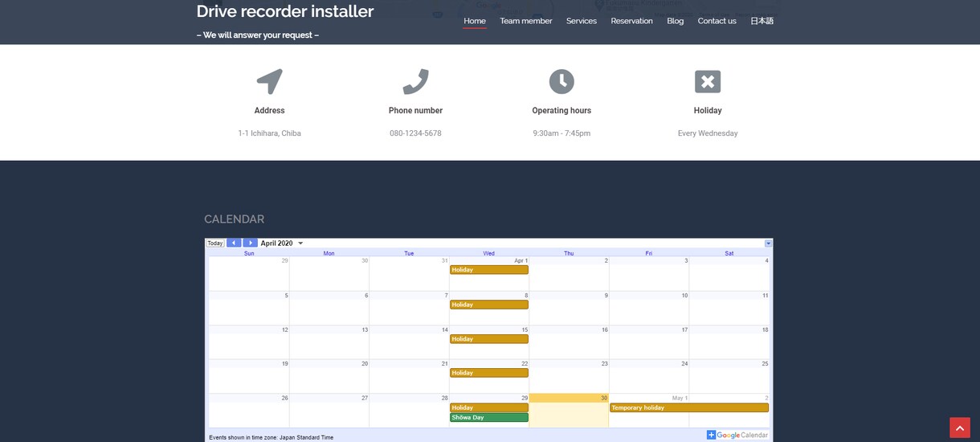Click the Today button in calendar
980x442 pixels.
[215, 243]
